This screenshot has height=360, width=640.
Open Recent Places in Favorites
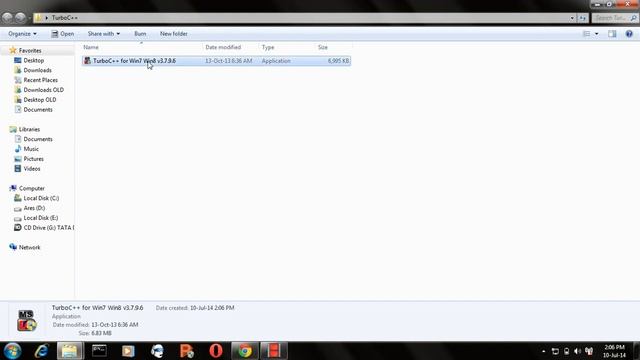(40, 80)
